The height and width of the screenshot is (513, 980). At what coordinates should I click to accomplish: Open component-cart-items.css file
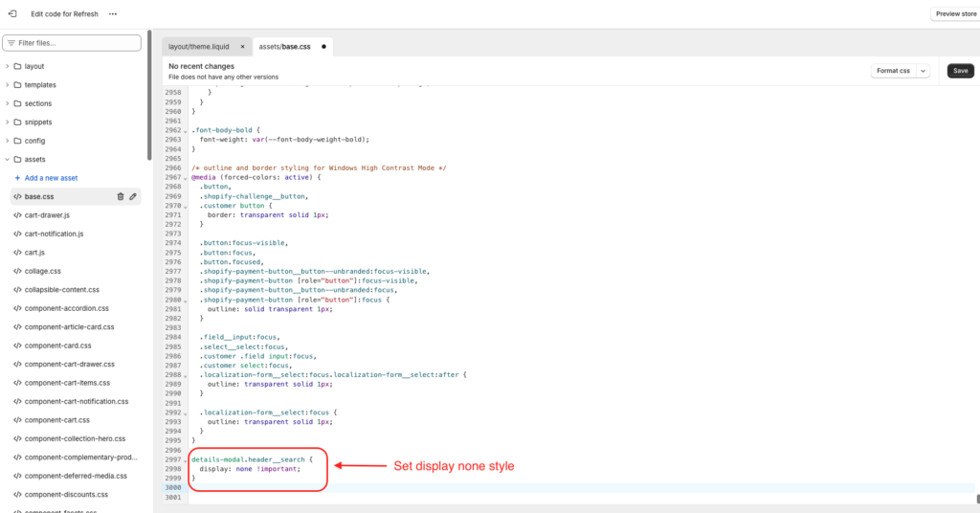tap(67, 383)
